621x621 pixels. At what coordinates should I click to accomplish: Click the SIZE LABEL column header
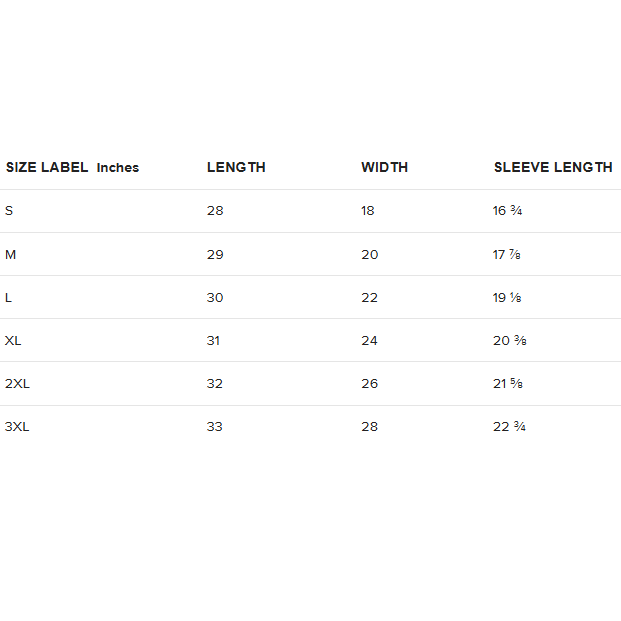pos(47,167)
